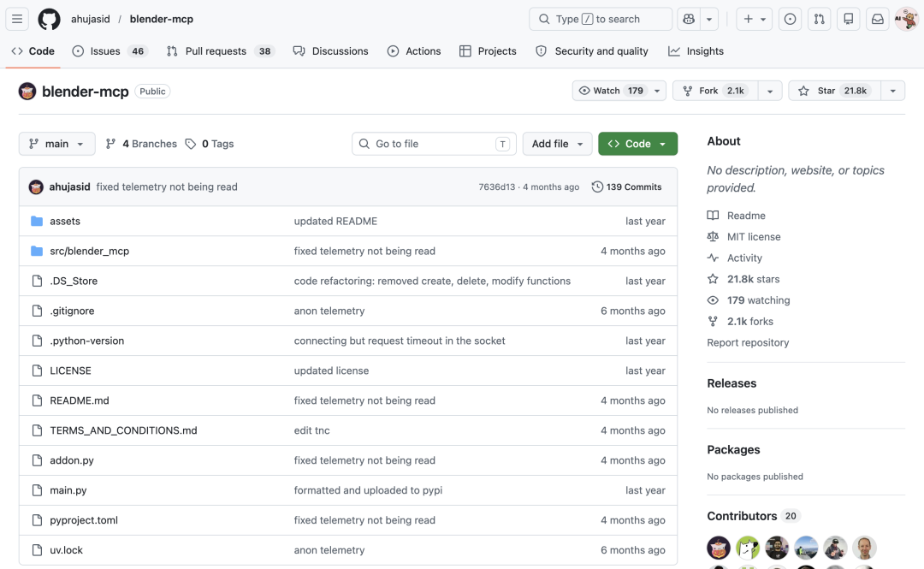Star the blender-mcp repository
Viewport: 924px width, 569px height.
click(x=834, y=91)
